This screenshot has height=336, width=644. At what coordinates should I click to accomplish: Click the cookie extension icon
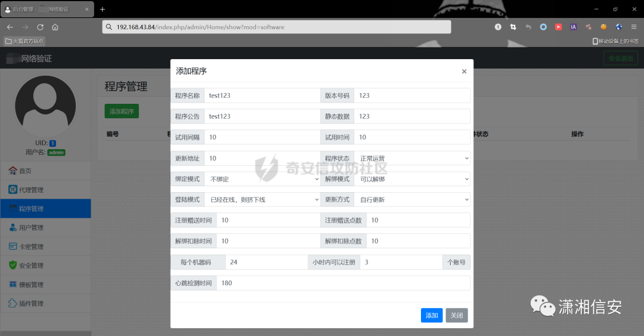point(603,27)
